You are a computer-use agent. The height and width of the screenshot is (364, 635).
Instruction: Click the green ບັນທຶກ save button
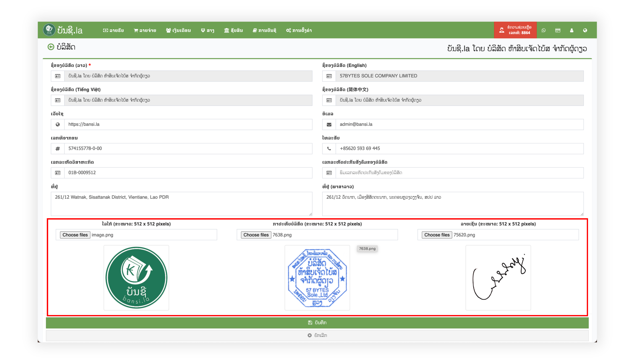click(317, 323)
